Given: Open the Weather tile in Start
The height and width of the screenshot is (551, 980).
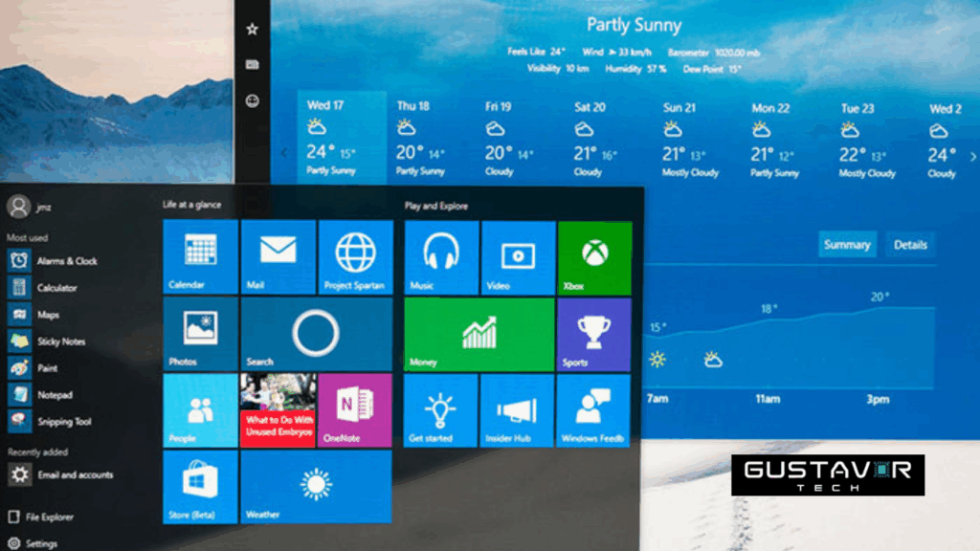Looking at the screenshot, I should point(316,487).
